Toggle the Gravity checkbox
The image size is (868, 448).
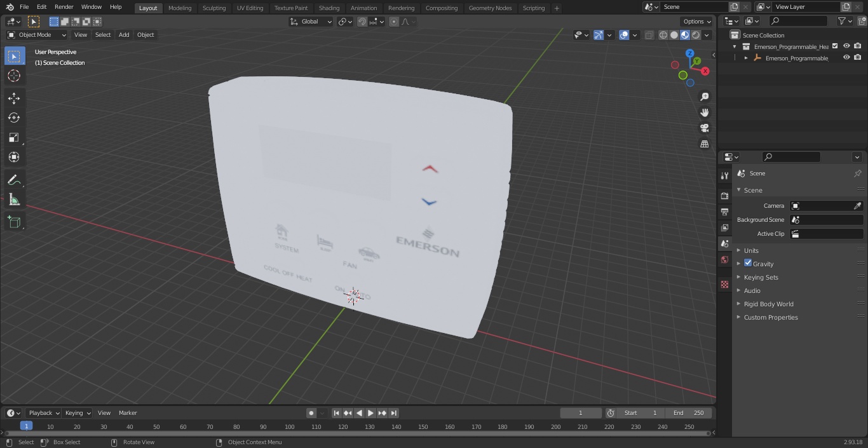point(748,263)
